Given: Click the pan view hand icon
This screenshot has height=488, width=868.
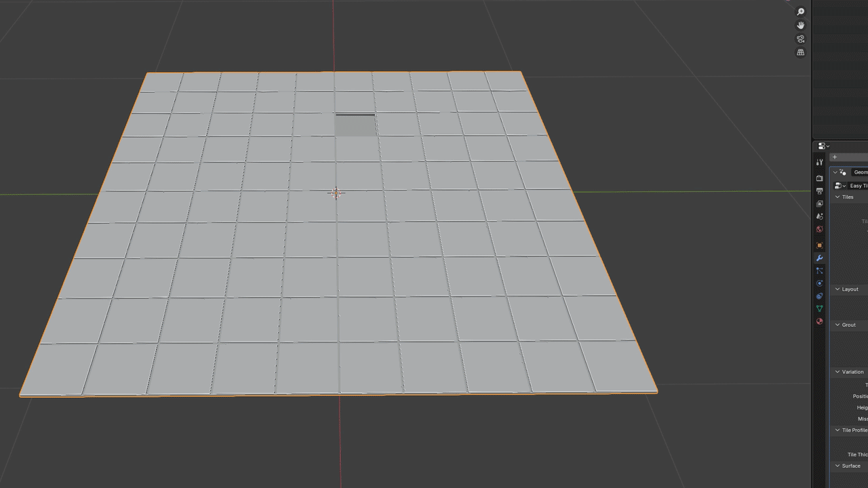Looking at the screenshot, I should [x=801, y=26].
